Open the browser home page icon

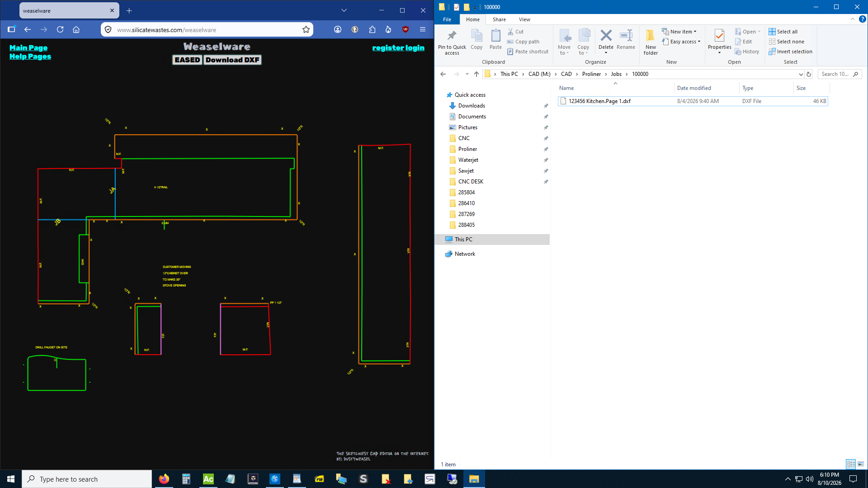tap(76, 29)
